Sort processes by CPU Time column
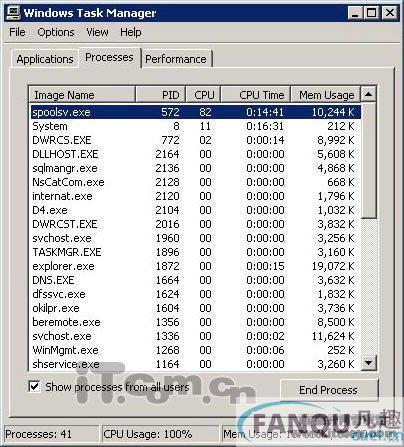 tap(256, 95)
